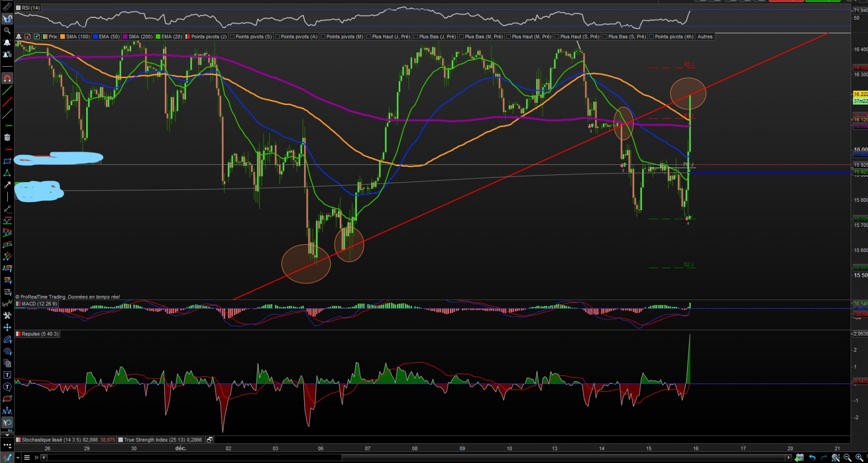Click the zoom out magnifier icon

point(847,457)
